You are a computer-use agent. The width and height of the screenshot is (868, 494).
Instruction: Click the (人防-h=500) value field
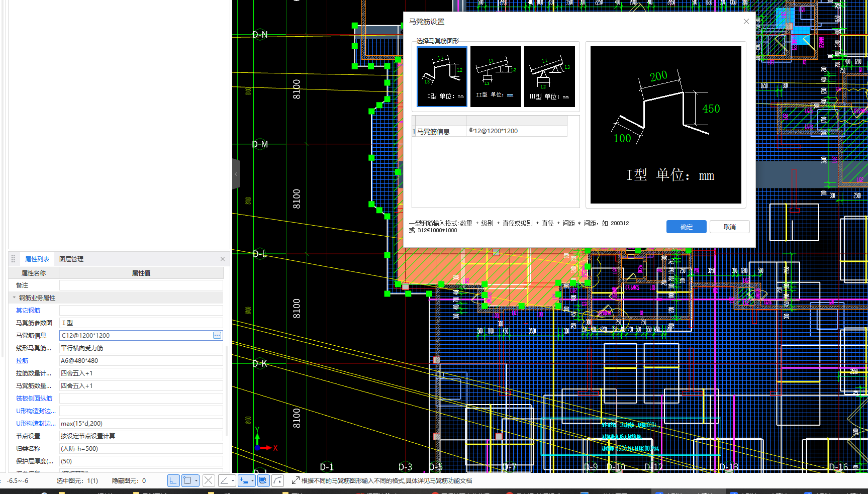tap(141, 449)
